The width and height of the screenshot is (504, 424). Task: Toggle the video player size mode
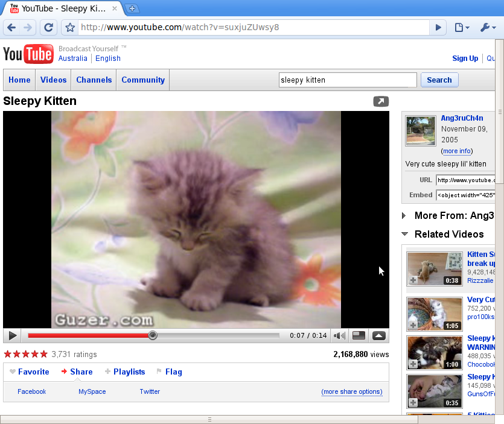pos(359,336)
